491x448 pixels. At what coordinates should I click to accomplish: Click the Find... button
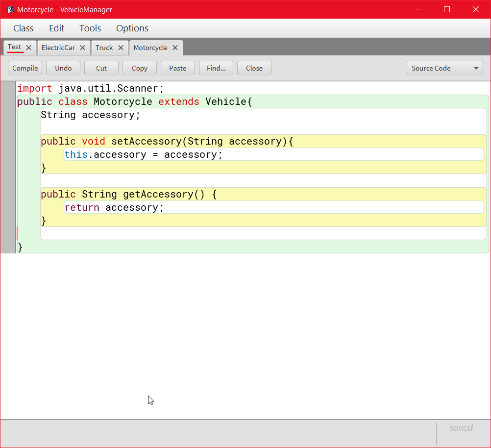(x=216, y=68)
